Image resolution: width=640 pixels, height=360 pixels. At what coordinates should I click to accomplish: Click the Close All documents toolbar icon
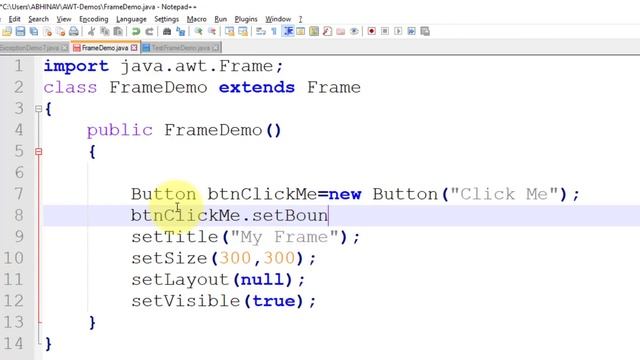click(61, 31)
